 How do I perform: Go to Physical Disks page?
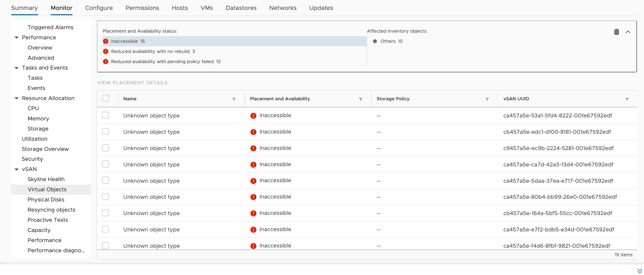coord(46,200)
